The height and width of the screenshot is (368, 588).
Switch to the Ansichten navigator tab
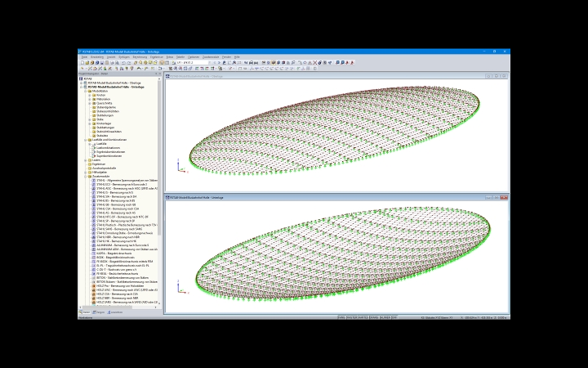pyautogui.click(x=115, y=312)
